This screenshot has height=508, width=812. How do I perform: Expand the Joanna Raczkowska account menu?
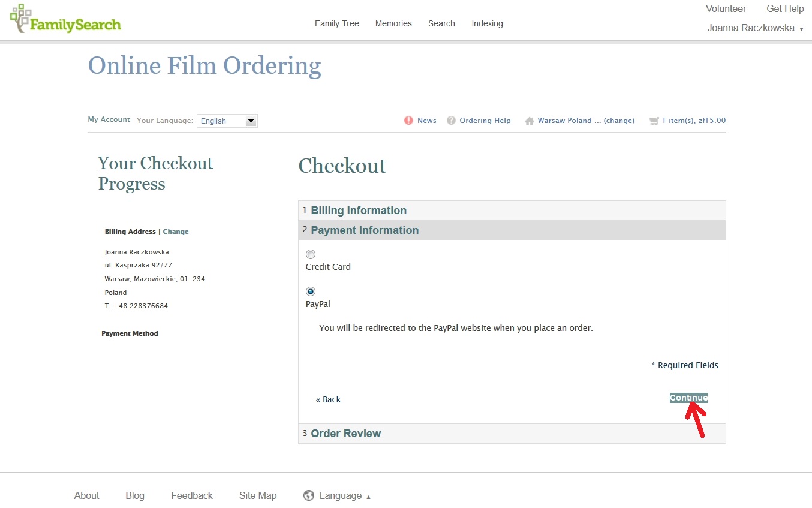tap(754, 28)
